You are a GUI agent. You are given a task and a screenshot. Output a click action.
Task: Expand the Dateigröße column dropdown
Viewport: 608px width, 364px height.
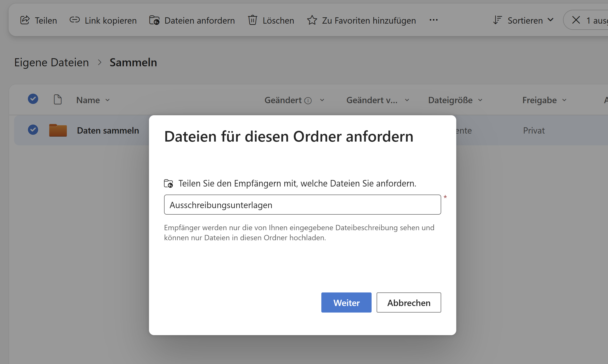480,100
